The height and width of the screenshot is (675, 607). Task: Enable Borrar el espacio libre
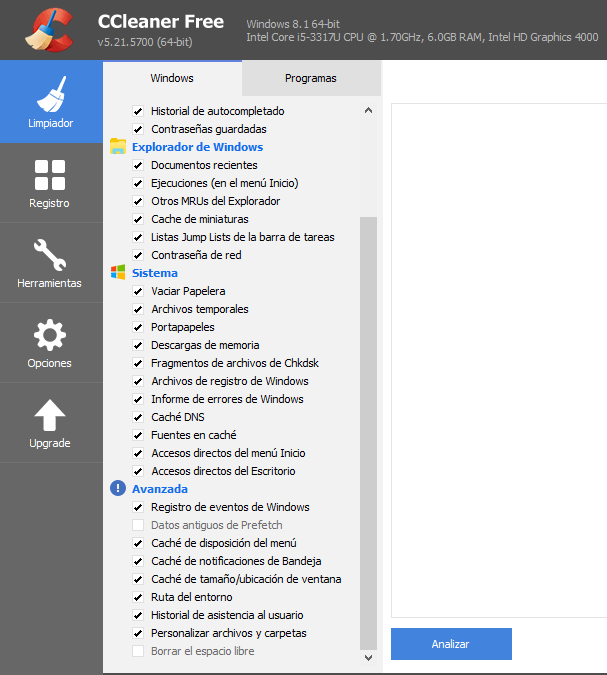(138, 651)
